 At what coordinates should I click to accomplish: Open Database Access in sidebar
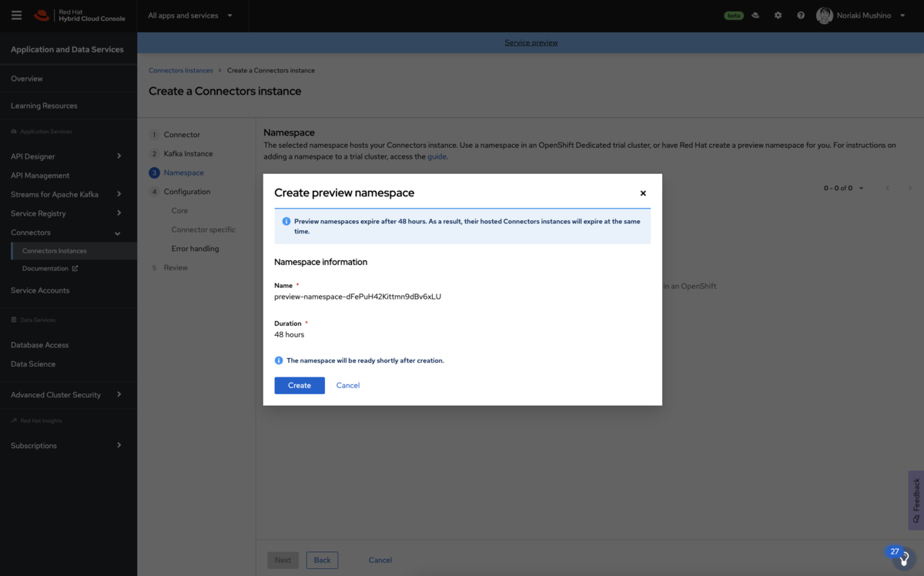(40, 345)
